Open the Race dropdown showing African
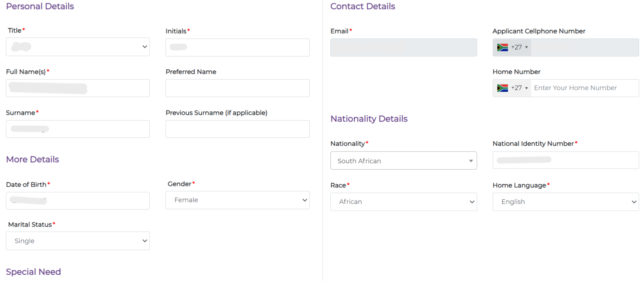This screenshot has width=644, height=281. pyautogui.click(x=403, y=201)
